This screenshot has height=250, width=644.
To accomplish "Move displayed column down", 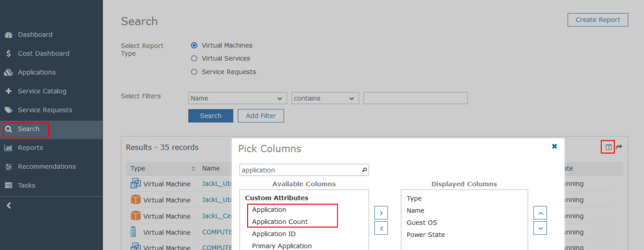I will point(540,228).
